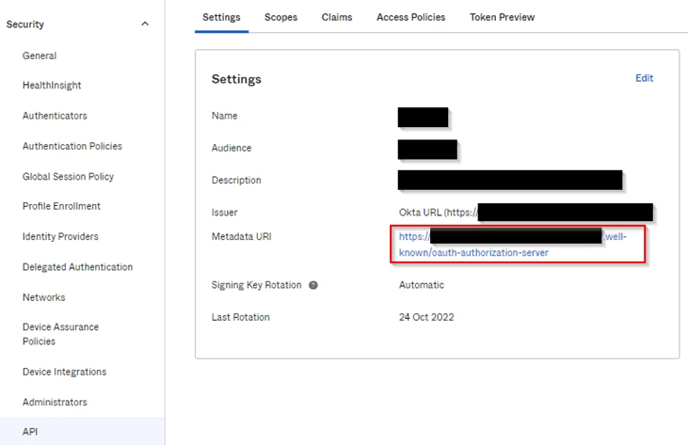Viewport: 688px width, 445px height.
Task: Open Global Session Policy page
Action: pyautogui.click(x=68, y=177)
